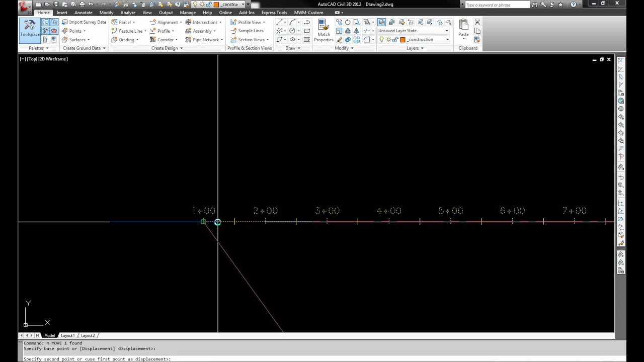Click the orange layer color swatch in Layers panel

tap(403, 39)
